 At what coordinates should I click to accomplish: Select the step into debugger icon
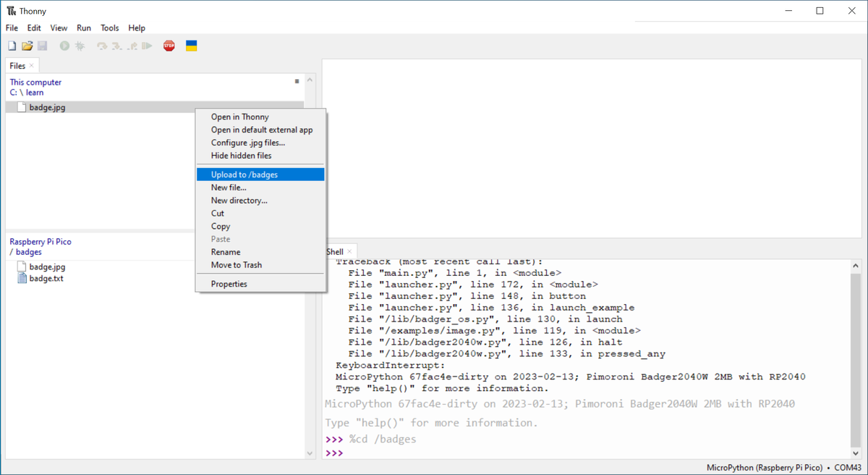(116, 45)
